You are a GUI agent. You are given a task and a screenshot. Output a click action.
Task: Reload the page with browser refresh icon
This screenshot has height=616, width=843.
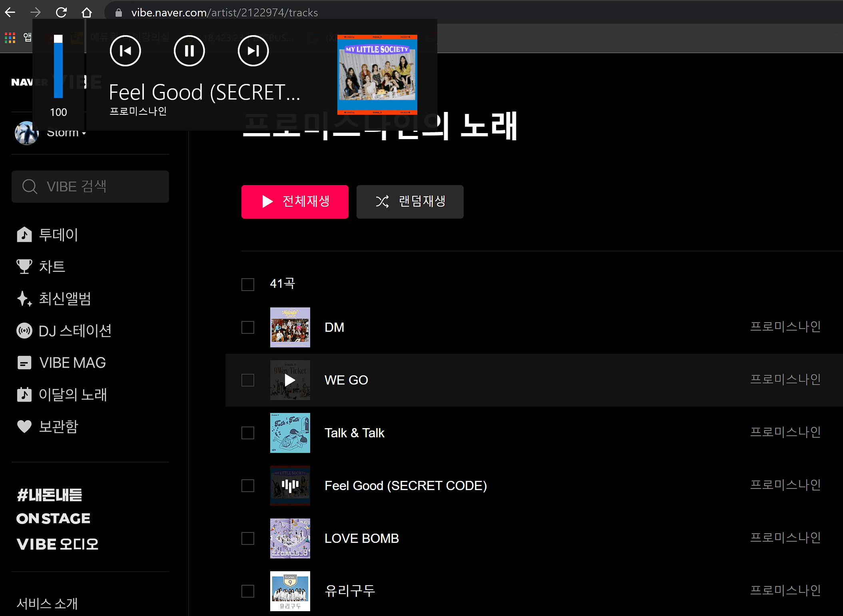click(x=61, y=12)
